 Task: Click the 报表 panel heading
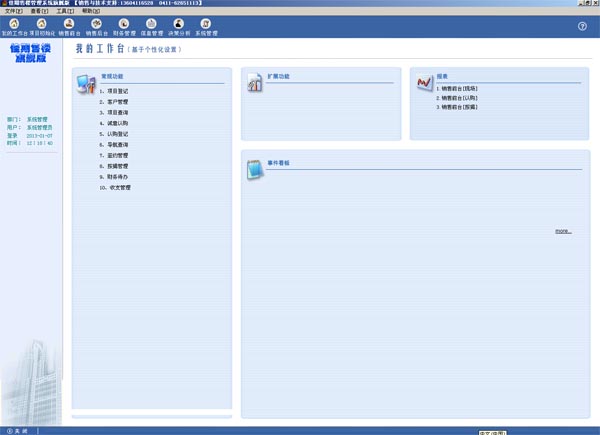point(442,76)
